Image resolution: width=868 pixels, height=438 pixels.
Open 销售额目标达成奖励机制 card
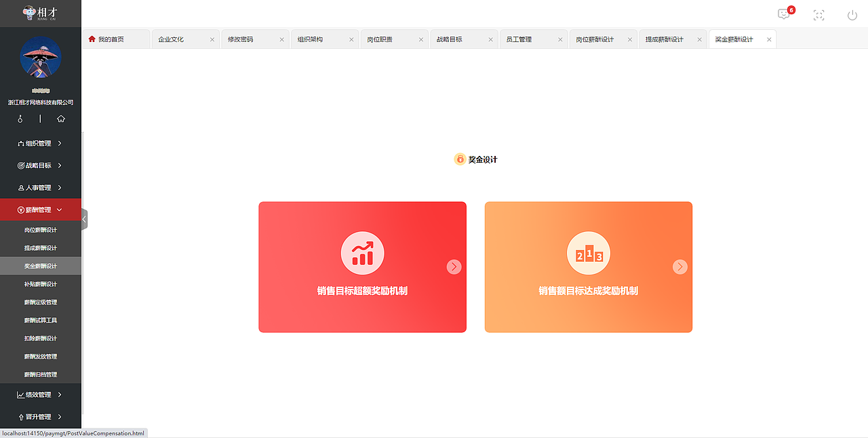(589, 267)
